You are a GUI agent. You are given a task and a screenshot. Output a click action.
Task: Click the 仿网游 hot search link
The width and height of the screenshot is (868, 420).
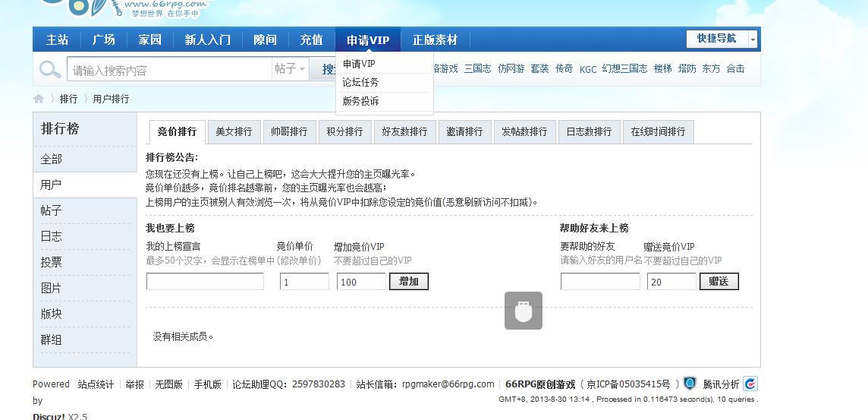click(x=511, y=68)
